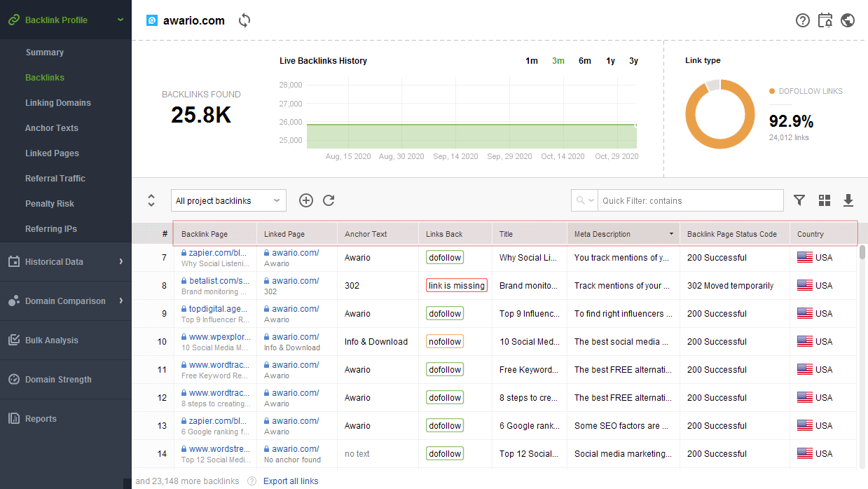This screenshot has height=489, width=868.
Task: Click inside the Quick Filter input field
Action: (691, 200)
